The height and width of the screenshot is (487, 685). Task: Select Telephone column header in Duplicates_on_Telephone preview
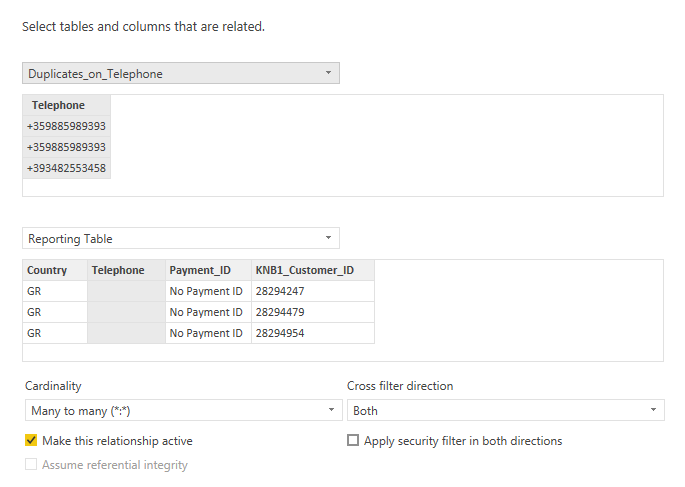pyautogui.click(x=66, y=105)
